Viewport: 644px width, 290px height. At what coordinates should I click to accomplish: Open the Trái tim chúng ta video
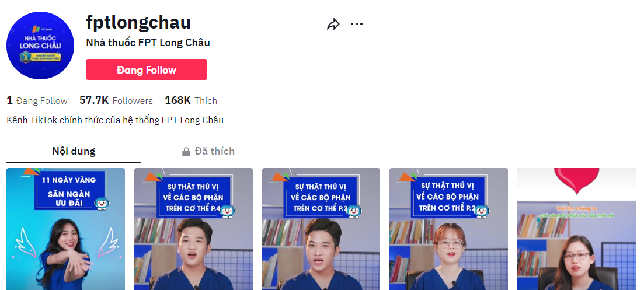[576, 229]
